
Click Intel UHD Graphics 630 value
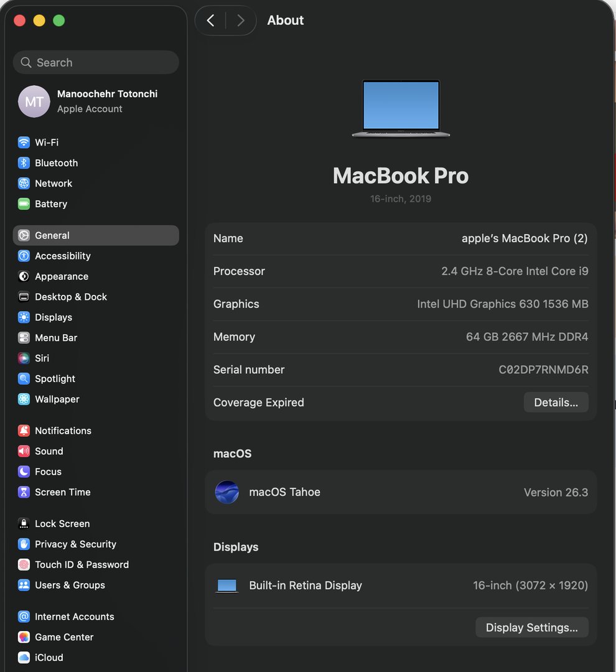click(x=503, y=304)
